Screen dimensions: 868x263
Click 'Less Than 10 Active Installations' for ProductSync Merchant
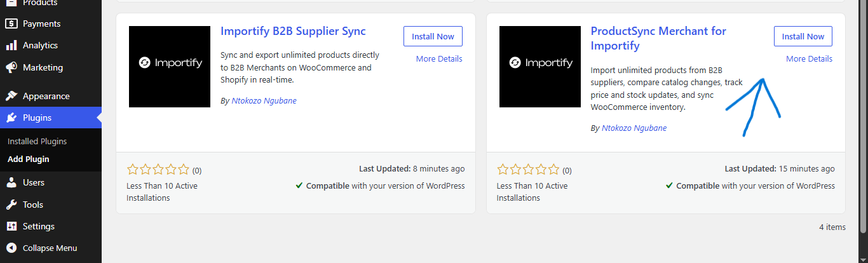pos(532,192)
